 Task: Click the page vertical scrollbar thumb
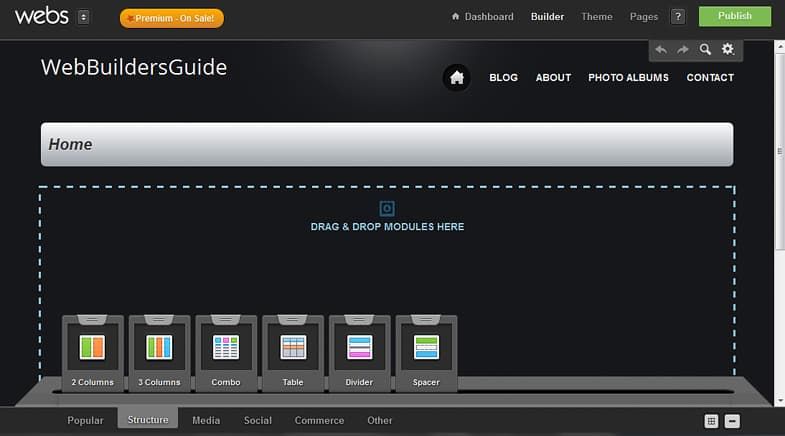[x=779, y=151]
